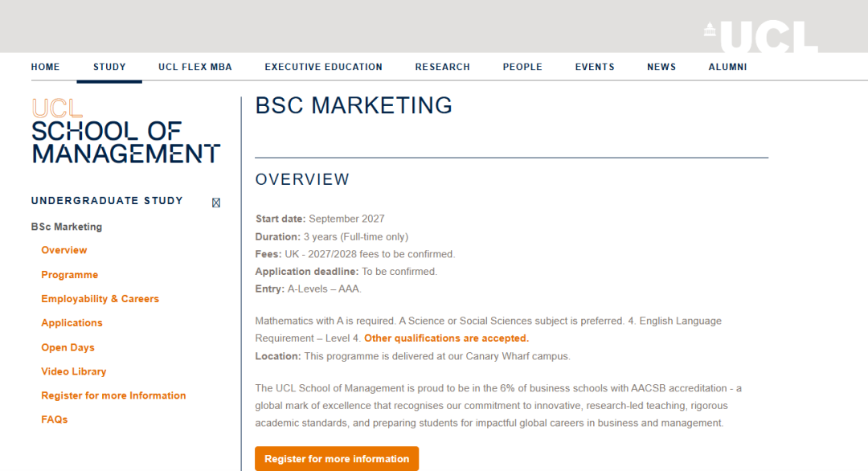Click Undergraduate Study sidebar heading
The height and width of the screenshot is (471, 868).
pyautogui.click(x=107, y=201)
